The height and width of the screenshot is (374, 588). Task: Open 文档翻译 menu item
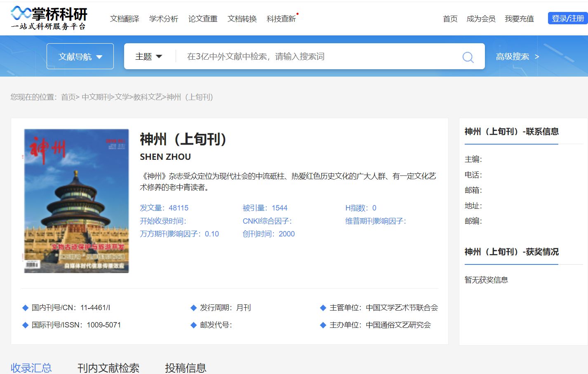pyautogui.click(x=125, y=19)
